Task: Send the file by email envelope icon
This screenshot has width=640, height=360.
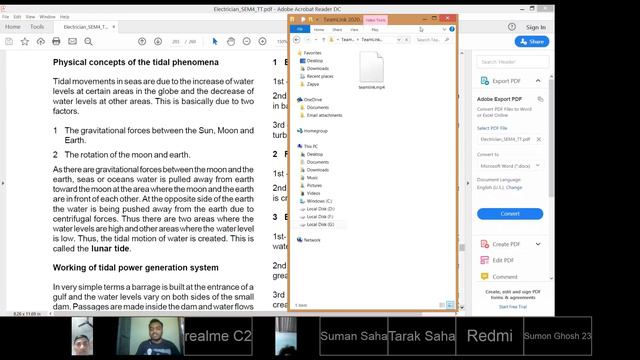Action: pos(72,41)
